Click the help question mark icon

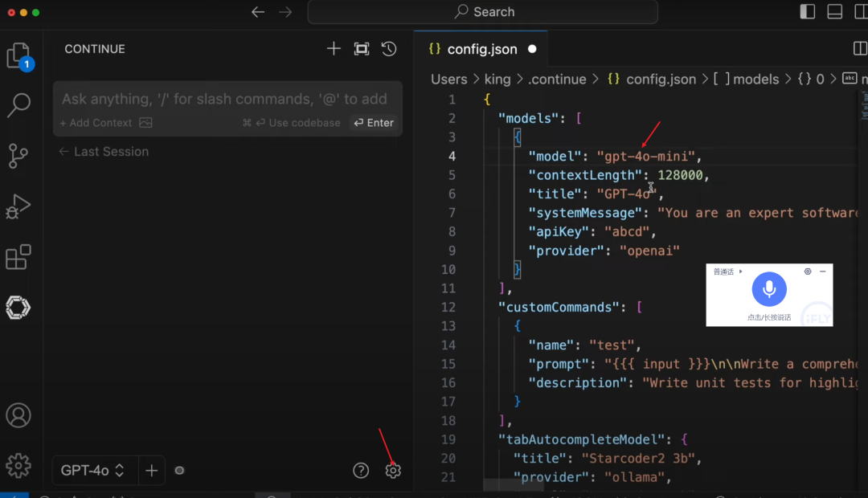pos(360,470)
